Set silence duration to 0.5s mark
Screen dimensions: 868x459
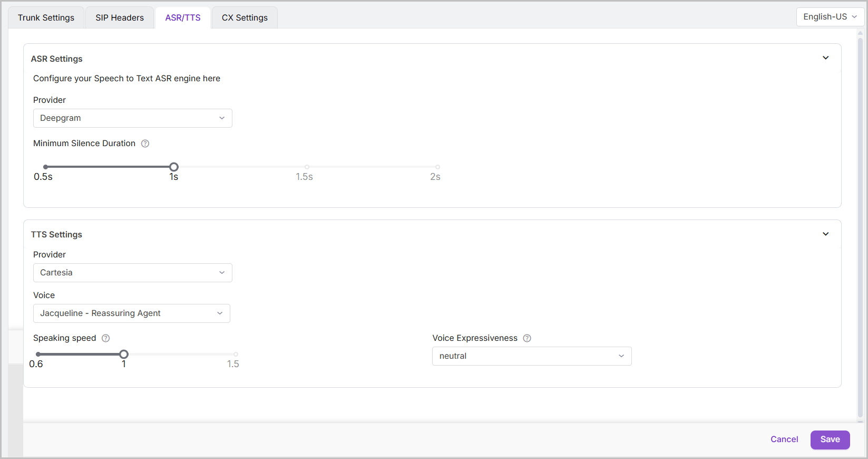coord(46,167)
